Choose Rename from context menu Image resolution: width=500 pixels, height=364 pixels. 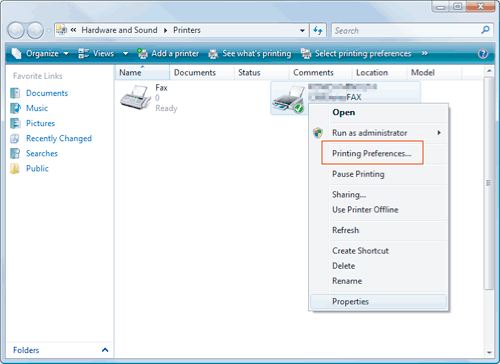coord(378,281)
